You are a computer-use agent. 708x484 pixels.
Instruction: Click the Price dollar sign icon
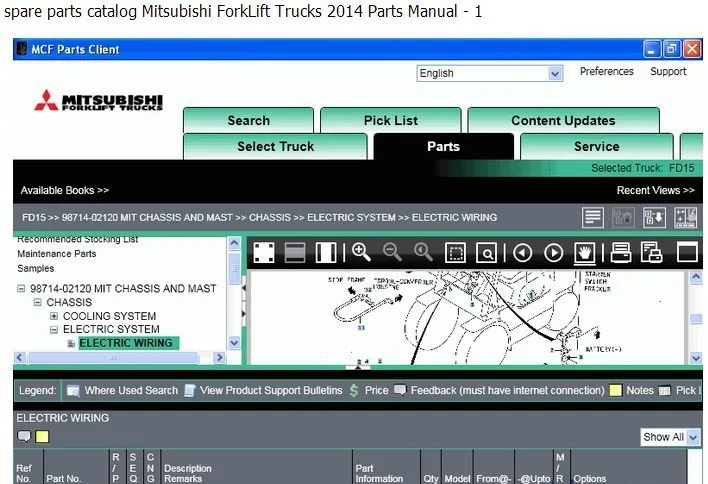point(354,391)
